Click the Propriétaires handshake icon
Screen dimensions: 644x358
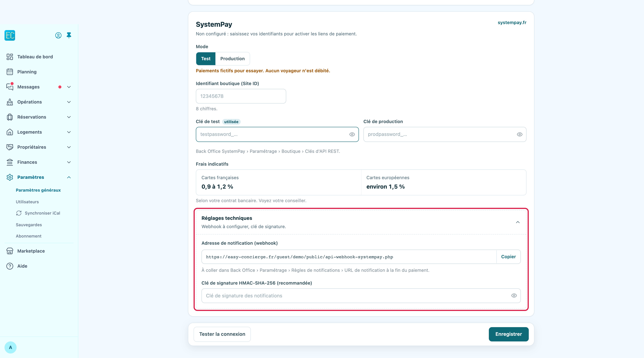(x=10, y=147)
